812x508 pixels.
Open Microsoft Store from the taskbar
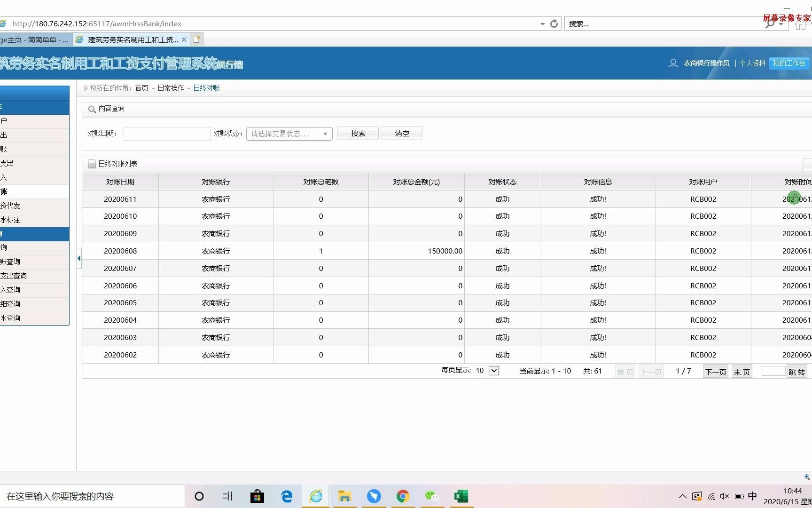click(x=257, y=496)
